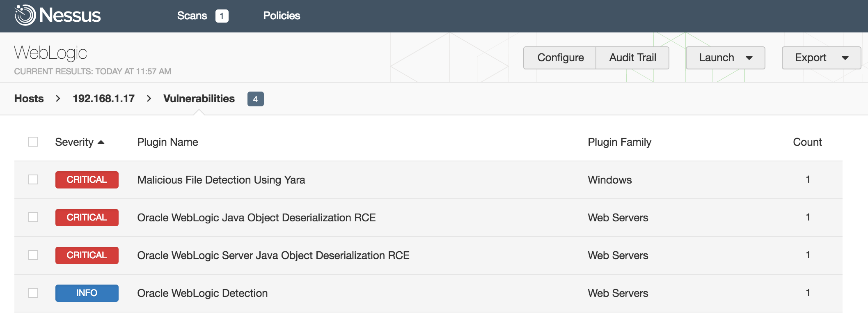Toggle the select-all checkbox in header
The height and width of the screenshot is (324, 868).
[33, 142]
